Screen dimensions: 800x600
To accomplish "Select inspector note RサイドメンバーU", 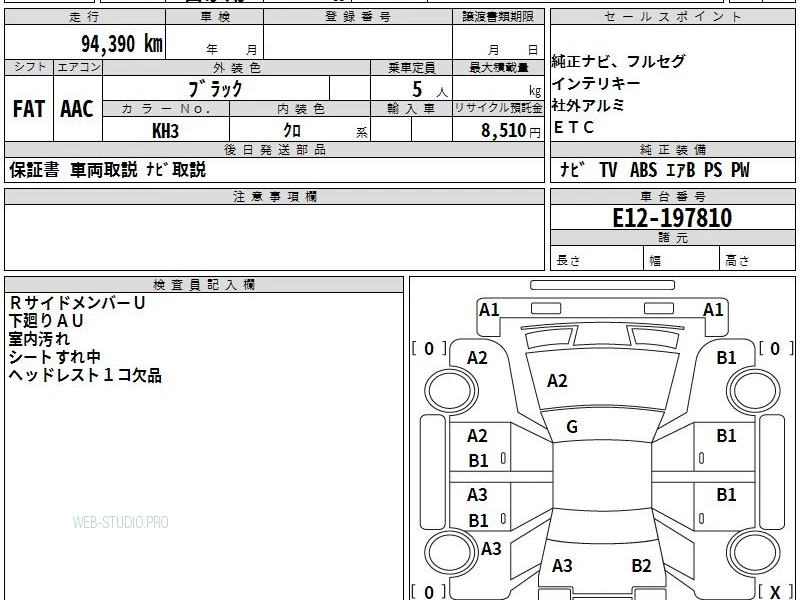I will [x=78, y=303].
